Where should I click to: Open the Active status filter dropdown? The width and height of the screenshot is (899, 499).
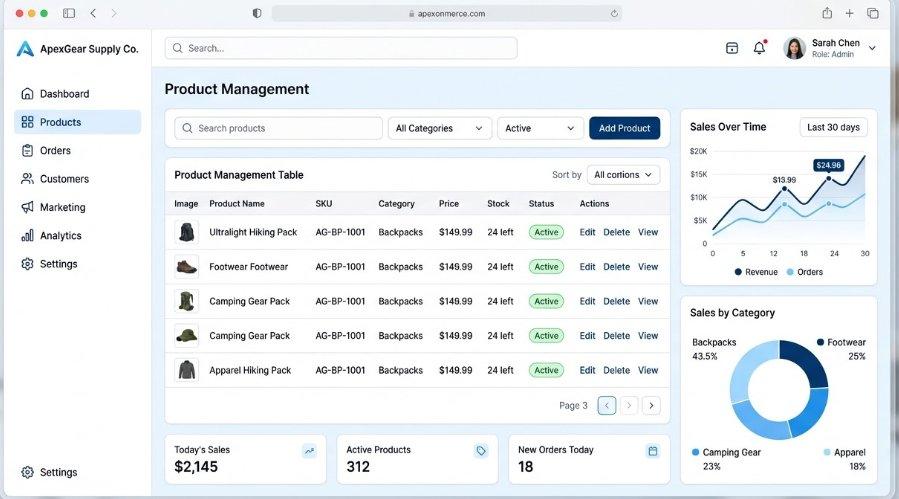[x=540, y=128]
